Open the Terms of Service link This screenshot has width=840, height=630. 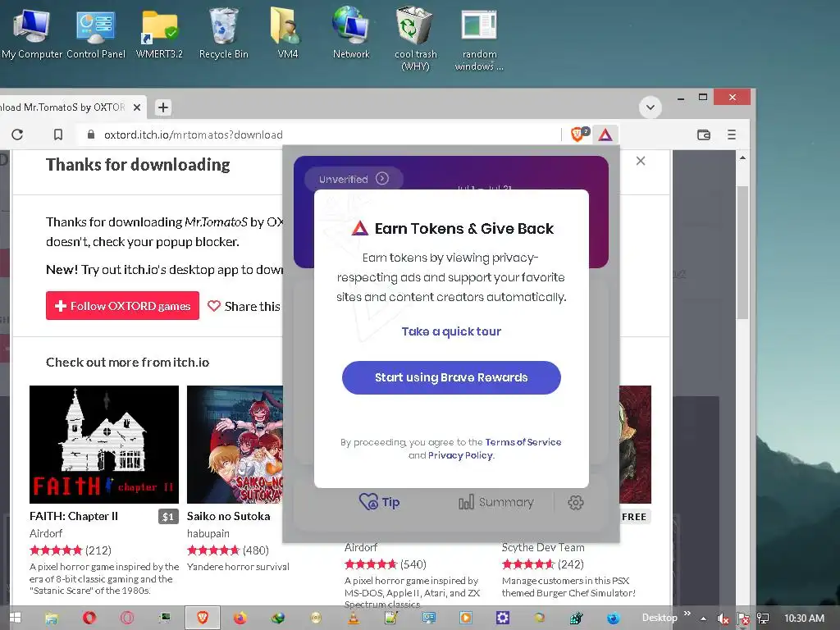pyautogui.click(x=523, y=442)
